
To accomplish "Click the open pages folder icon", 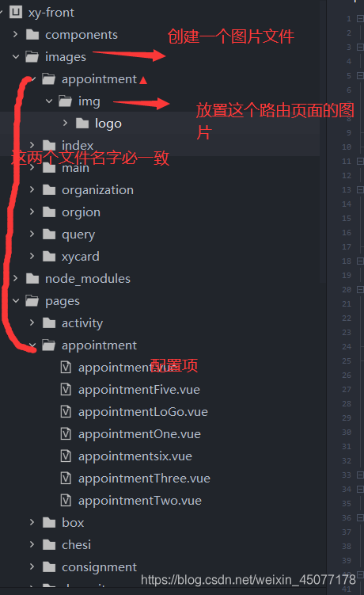I will point(32,301).
